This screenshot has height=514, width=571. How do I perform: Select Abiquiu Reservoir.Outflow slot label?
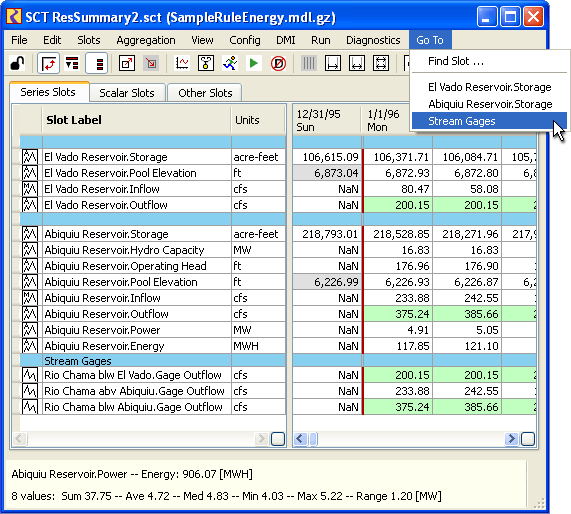pos(106,314)
